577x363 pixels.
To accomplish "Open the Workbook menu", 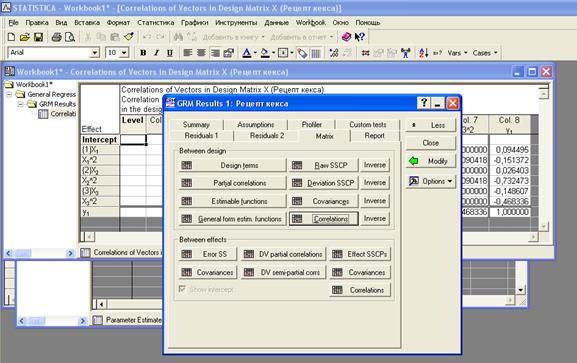I will (311, 22).
